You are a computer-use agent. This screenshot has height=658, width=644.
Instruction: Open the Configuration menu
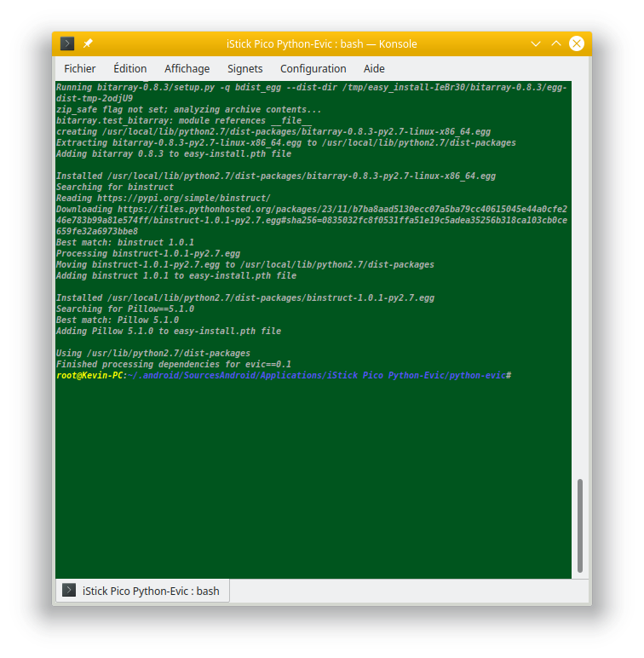tap(313, 69)
